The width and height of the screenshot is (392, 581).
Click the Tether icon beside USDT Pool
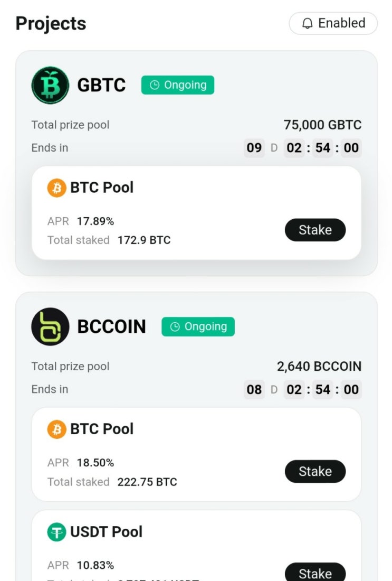pyautogui.click(x=56, y=532)
